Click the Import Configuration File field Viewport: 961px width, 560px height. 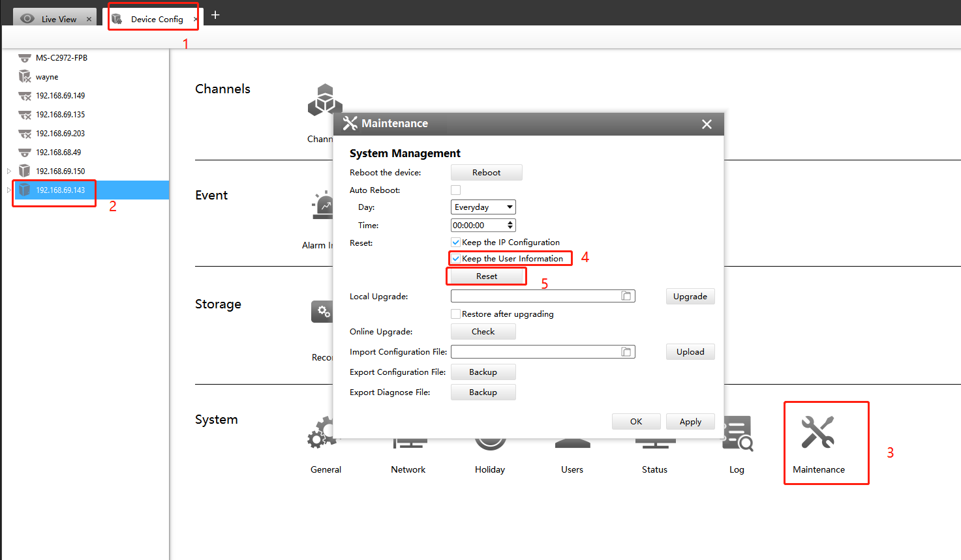click(x=543, y=352)
